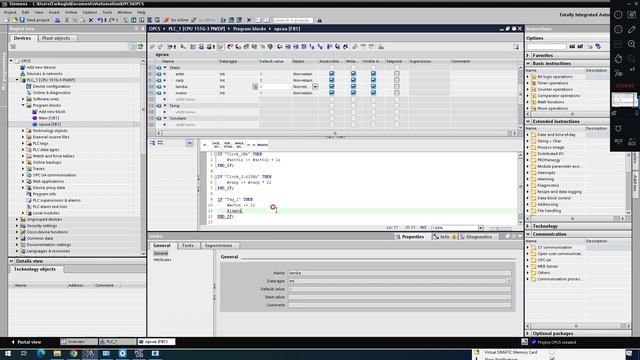Open the zoom percentage dropdown below code
Image resolution: width=640 pixels, height=360 pixels.
click(481, 228)
